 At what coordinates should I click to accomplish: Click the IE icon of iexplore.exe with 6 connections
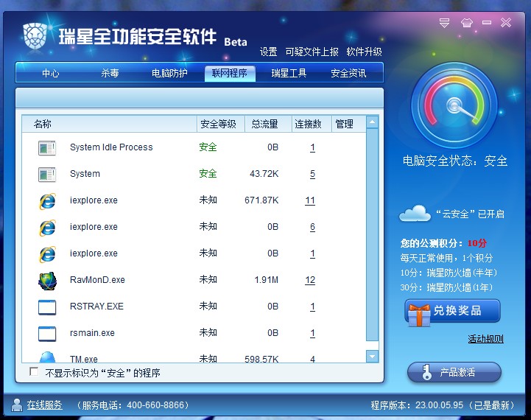coord(47,227)
